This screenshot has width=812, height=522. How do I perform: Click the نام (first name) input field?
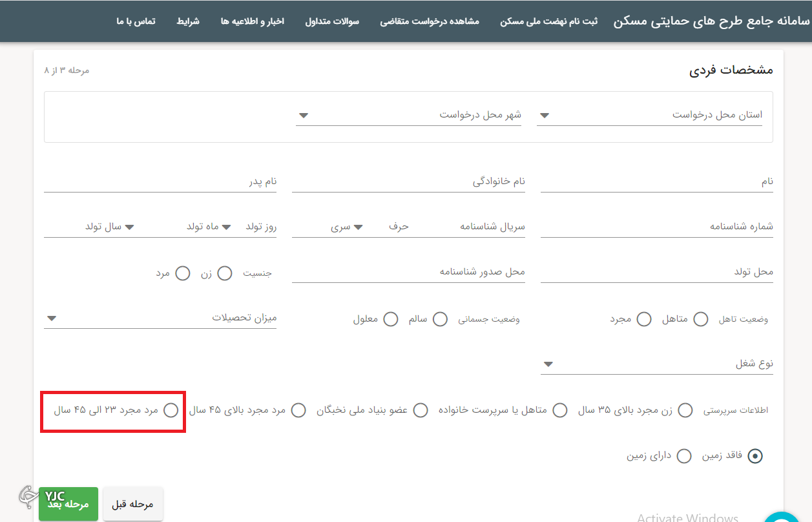click(657, 182)
